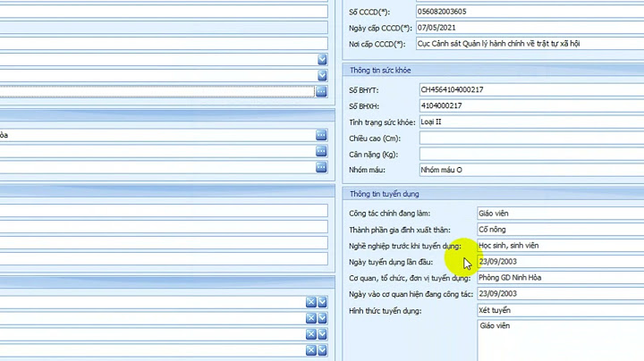Click the Ngày tuyển dụng lần đầu date field

click(x=561, y=261)
